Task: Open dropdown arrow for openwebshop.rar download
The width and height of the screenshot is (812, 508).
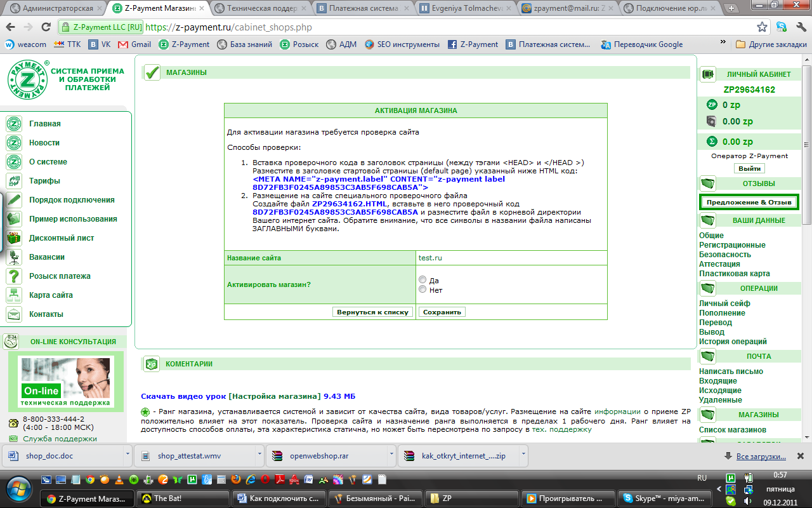Action: coord(391,455)
